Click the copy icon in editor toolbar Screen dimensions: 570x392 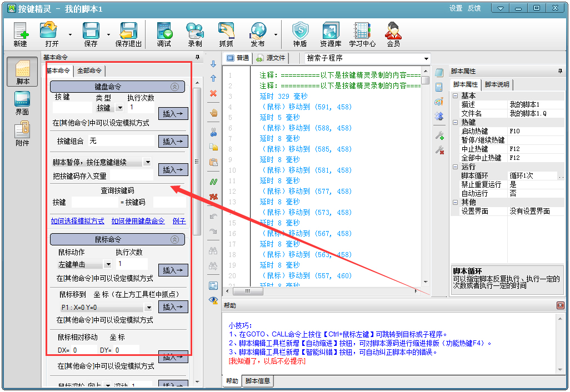coord(213,147)
